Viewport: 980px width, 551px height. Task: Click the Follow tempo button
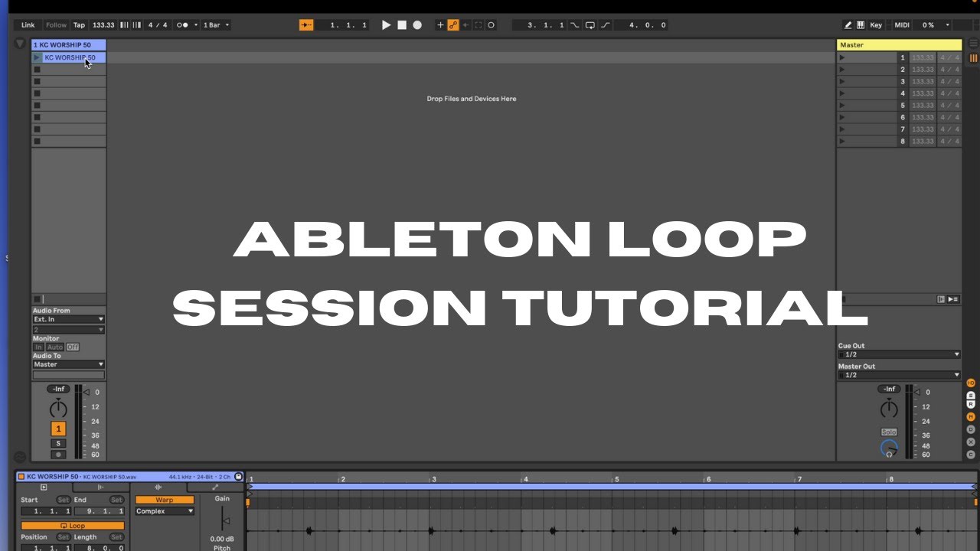point(56,25)
